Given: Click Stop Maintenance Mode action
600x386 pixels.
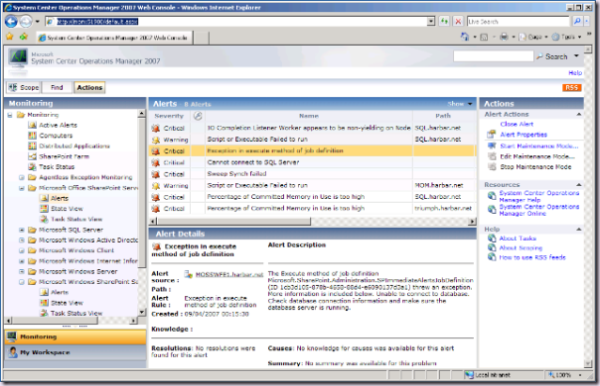Looking at the screenshot, I should click(x=535, y=167).
